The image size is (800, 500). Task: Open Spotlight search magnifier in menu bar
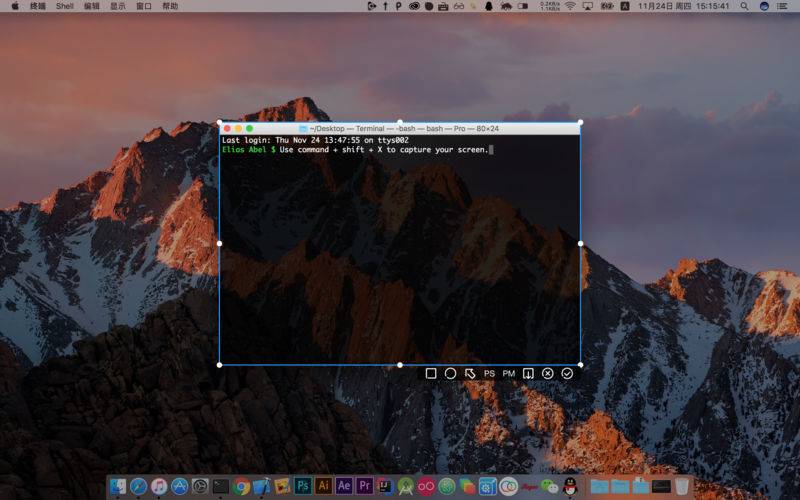pyautogui.click(x=744, y=6)
